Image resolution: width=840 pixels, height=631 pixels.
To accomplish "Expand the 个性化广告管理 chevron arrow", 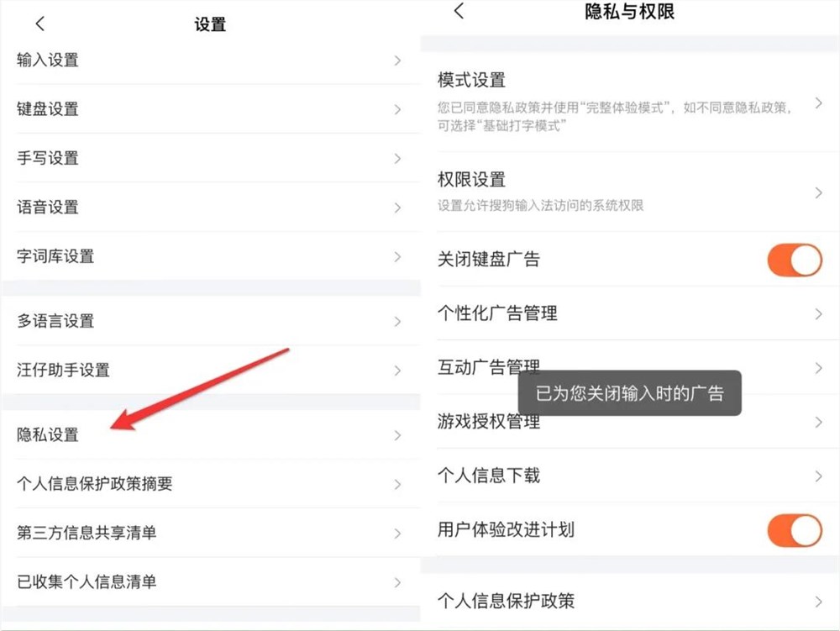I will [x=819, y=313].
